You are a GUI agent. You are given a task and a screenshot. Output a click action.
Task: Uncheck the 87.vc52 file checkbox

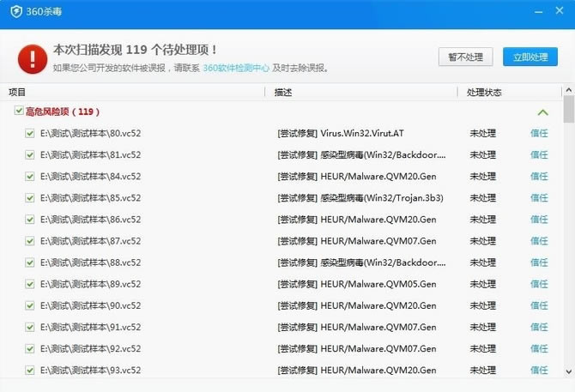30,241
